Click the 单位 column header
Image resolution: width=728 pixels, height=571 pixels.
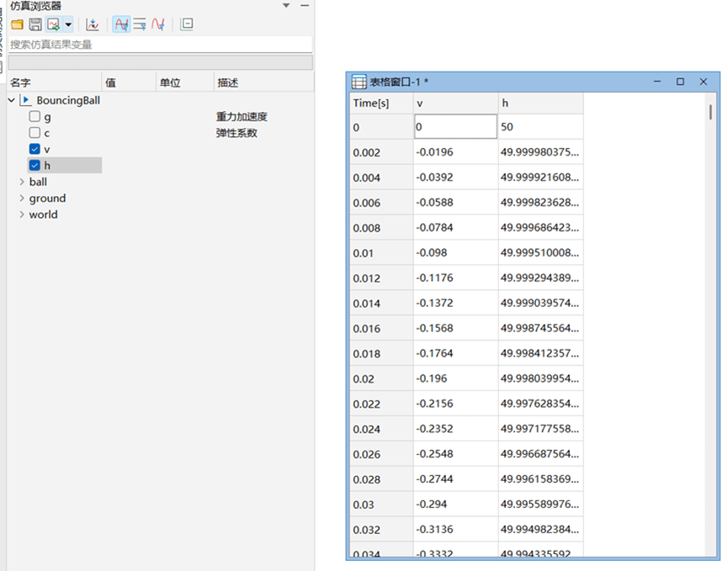coord(185,82)
